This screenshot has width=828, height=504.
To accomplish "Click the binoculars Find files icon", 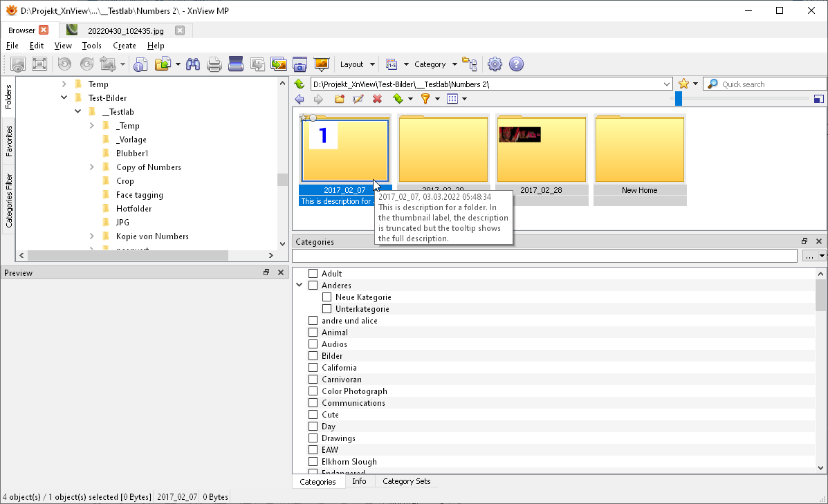I will (x=193, y=64).
